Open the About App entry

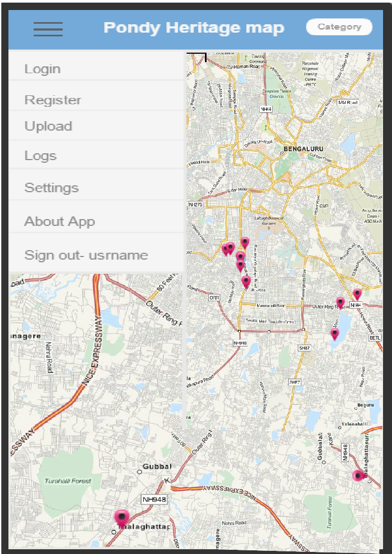[x=96, y=217]
